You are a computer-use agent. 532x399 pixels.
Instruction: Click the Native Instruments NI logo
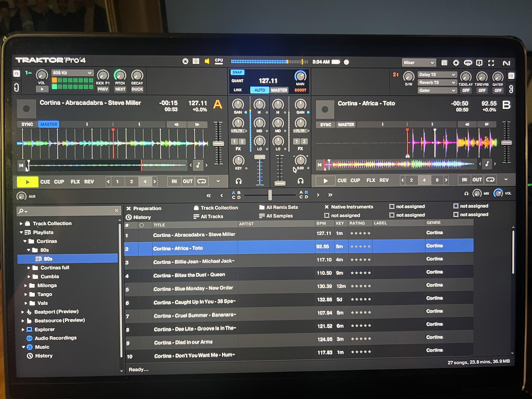coord(506,63)
